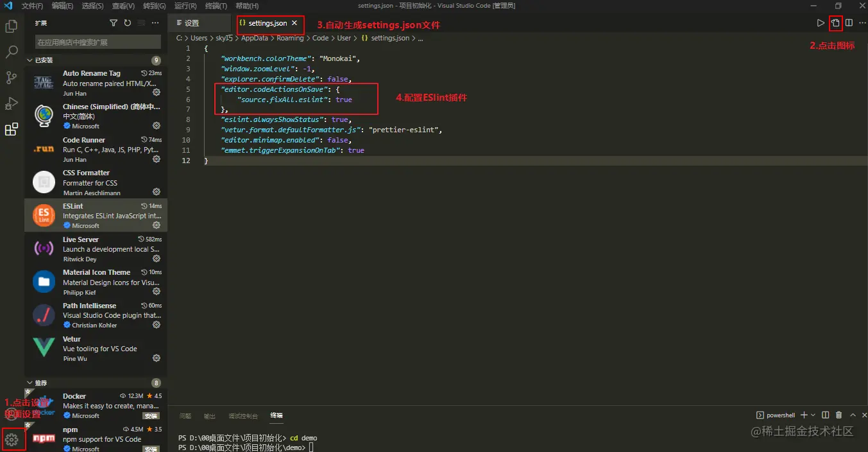Open Live Server manage gear

click(157, 258)
